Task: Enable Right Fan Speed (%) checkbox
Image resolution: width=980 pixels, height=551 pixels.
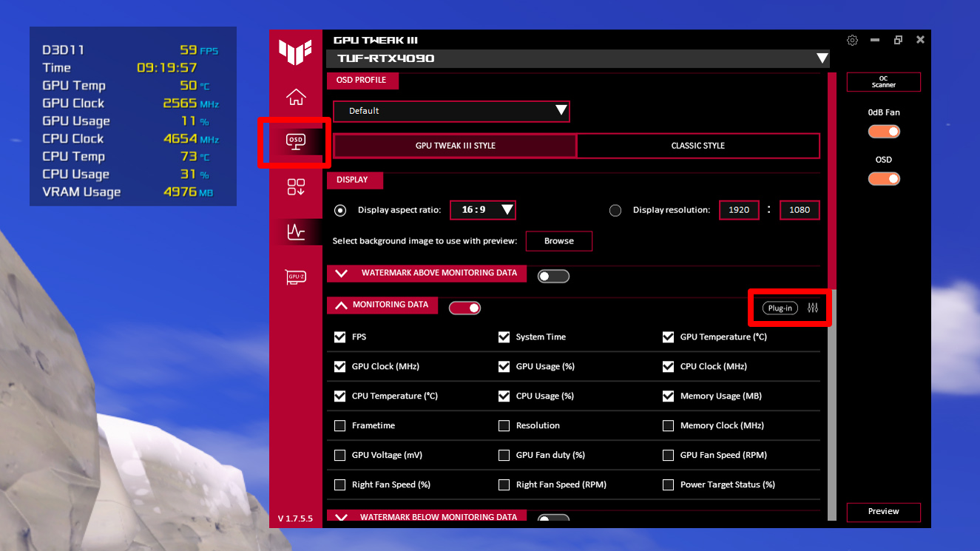Action: [340, 485]
